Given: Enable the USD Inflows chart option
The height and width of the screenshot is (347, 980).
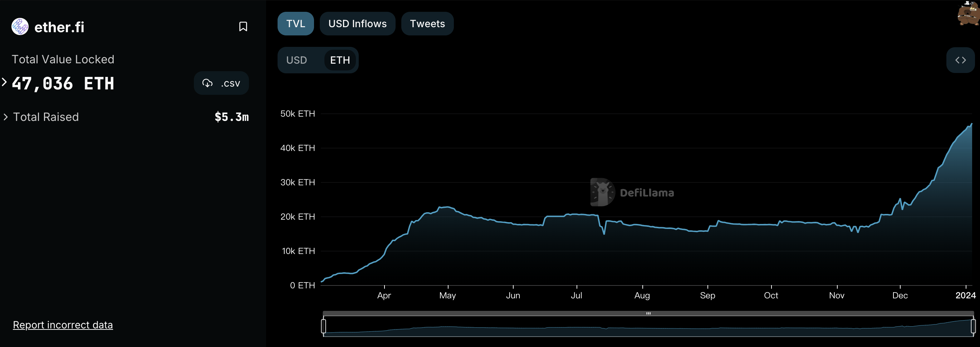Looking at the screenshot, I should pyautogui.click(x=357, y=24).
